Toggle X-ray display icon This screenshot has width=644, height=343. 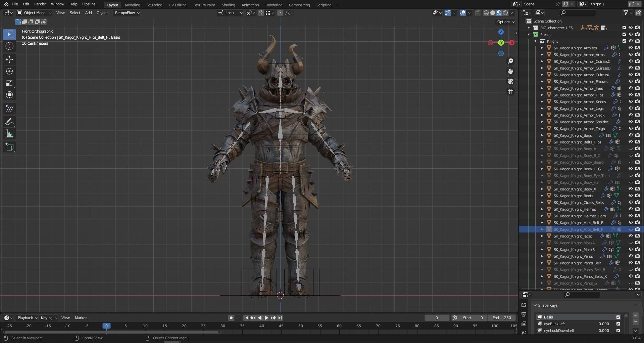point(478,13)
